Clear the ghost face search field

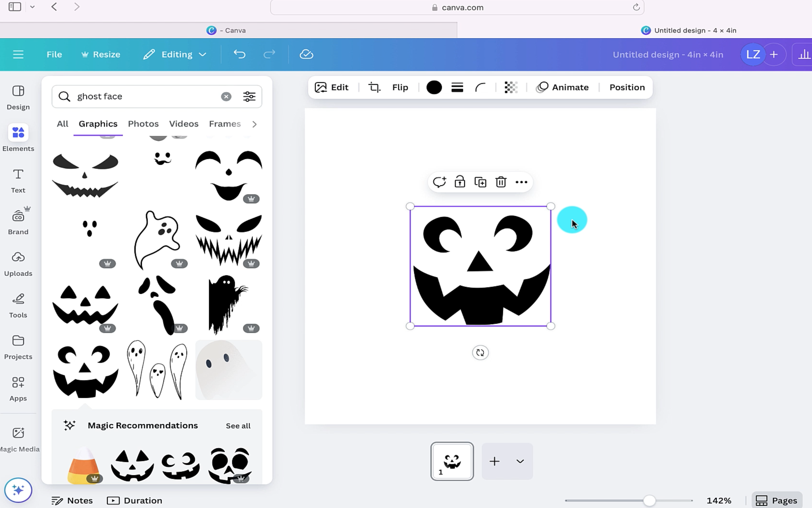tap(226, 96)
